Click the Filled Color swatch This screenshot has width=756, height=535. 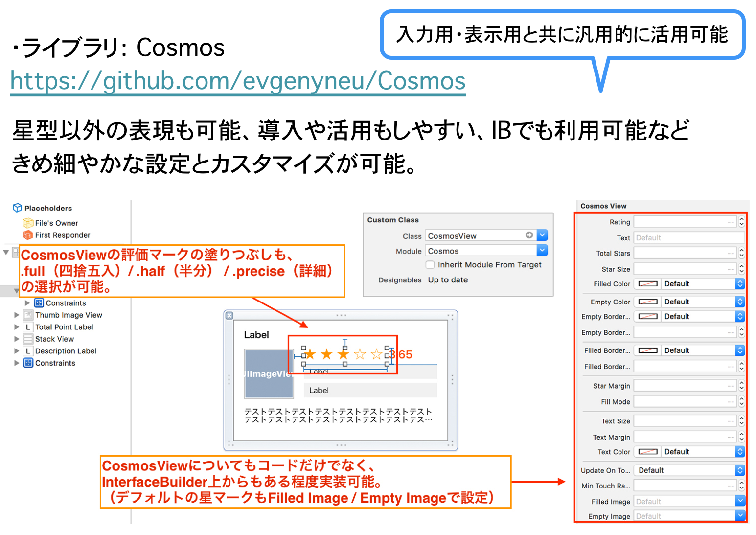[648, 284]
